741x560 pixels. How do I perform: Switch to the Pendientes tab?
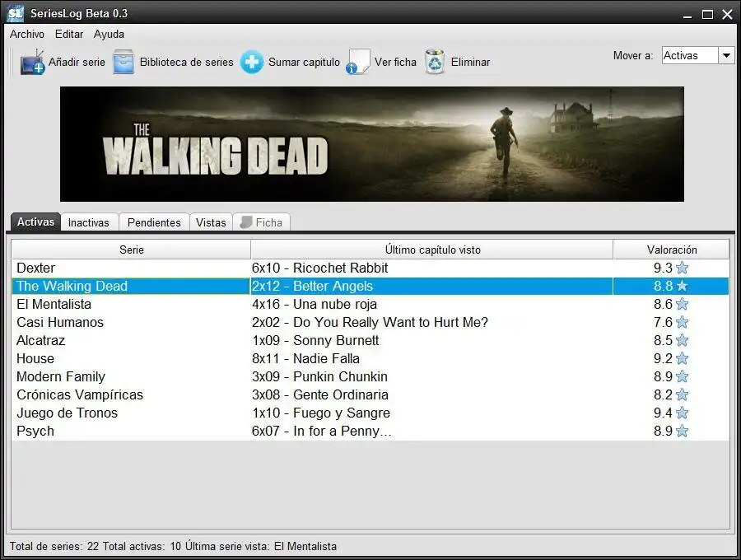pyautogui.click(x=154, y=222)
